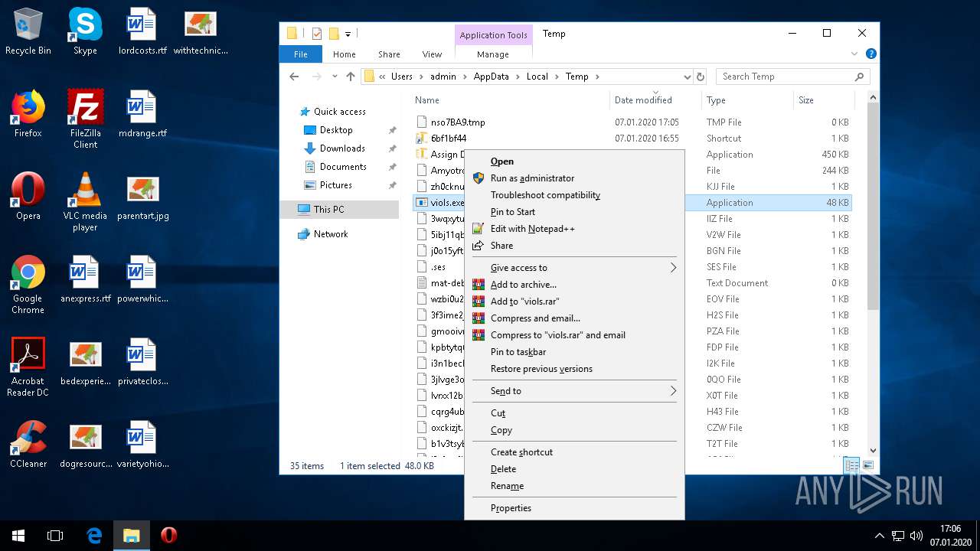Click Explorer Help question mark icon
This screenshot has height=551, width=980.
point(871,54)
